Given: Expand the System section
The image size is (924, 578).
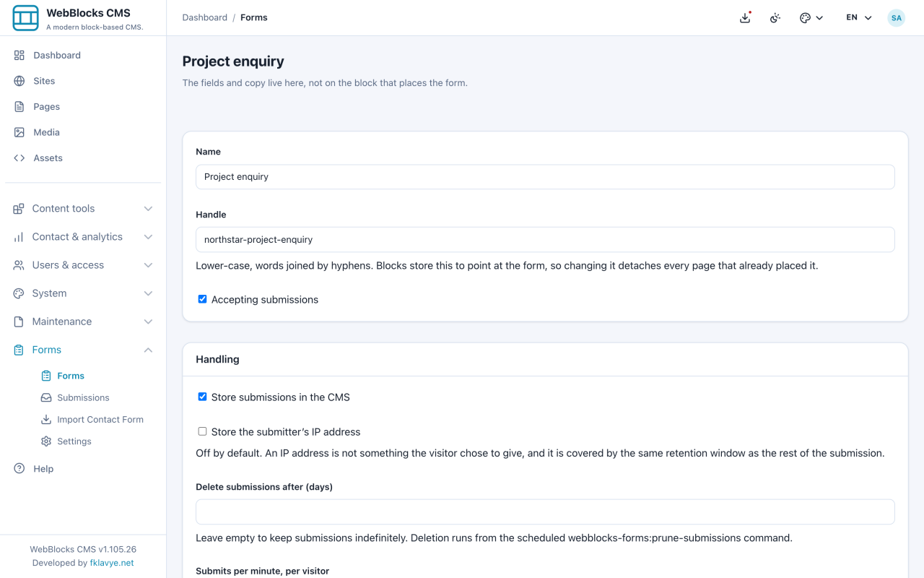Looking at the screenshot, I should point(83,293).
